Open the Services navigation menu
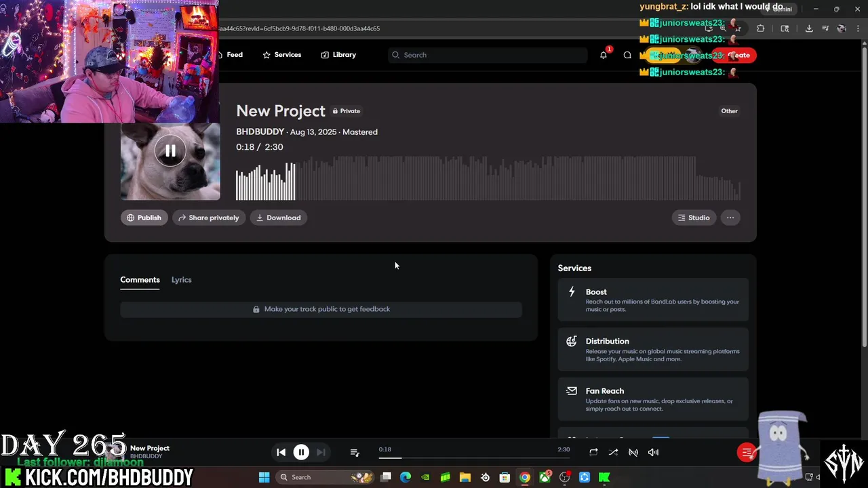Image resolution: width=868 pixels, height=488 pixels. point(281,55)
